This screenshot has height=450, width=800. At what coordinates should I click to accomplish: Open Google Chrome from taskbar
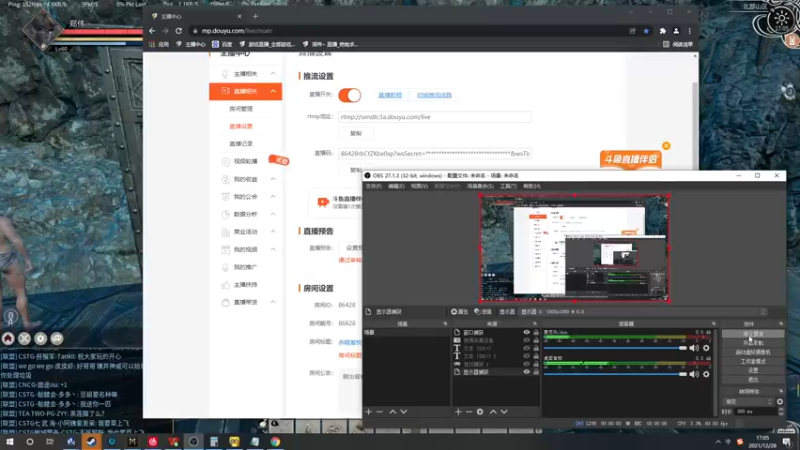[x=275, y=442]
